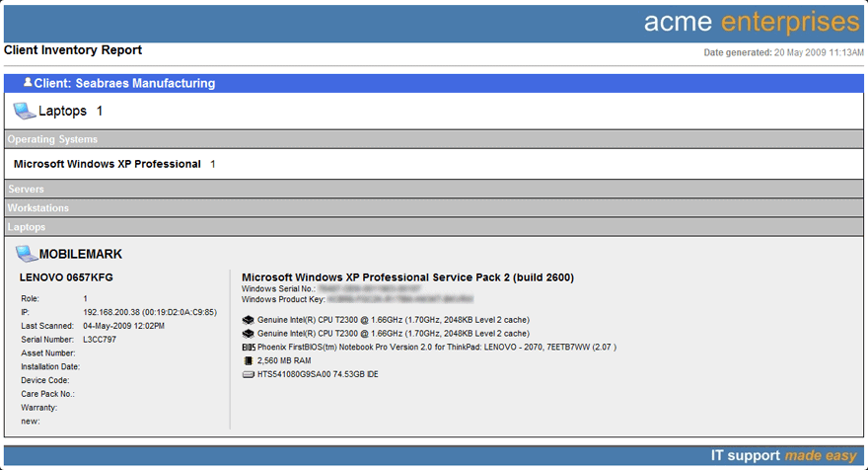Click the client person icon beside Seabraes Manufacturing
The height and width of the screenshot is (470, 868).
point(28,82)
